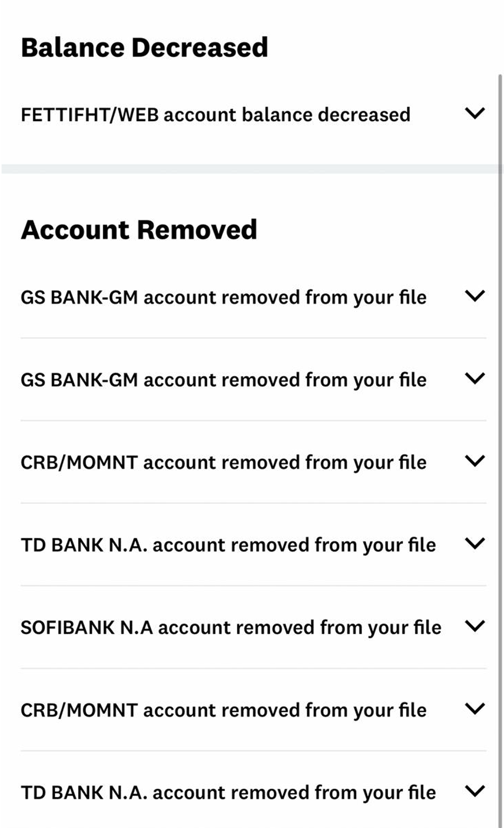The height and width of the screenshot is (828, 504).
Task: Click the vertical scrollbar on the right edge
Action: [x=500, y=411]
